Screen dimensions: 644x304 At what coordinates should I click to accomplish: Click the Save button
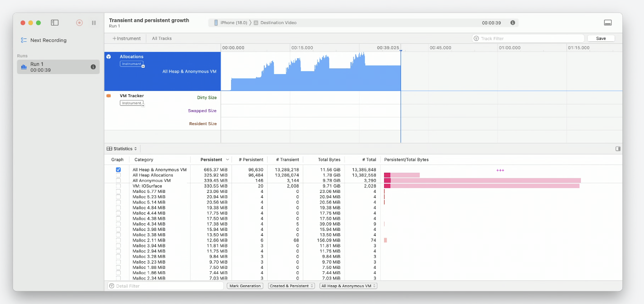pyautogui.click(x=601, y=38)
